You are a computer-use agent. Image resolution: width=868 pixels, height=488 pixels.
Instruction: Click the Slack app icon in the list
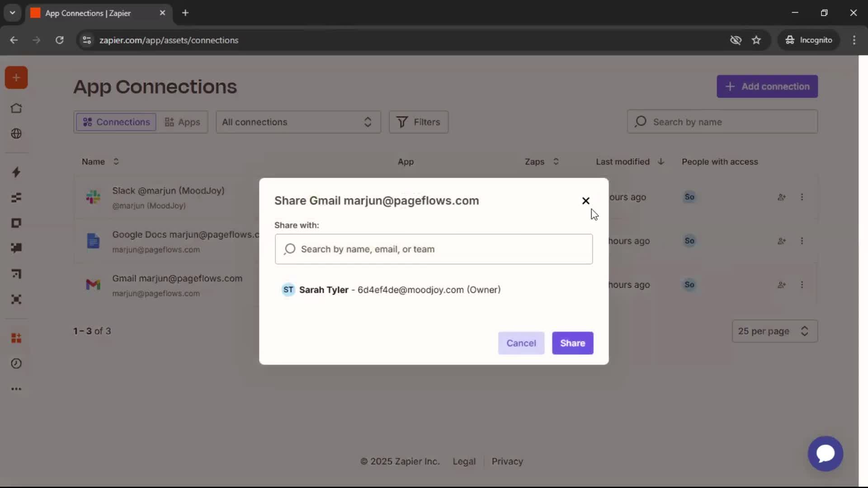[x=93, y=197]
